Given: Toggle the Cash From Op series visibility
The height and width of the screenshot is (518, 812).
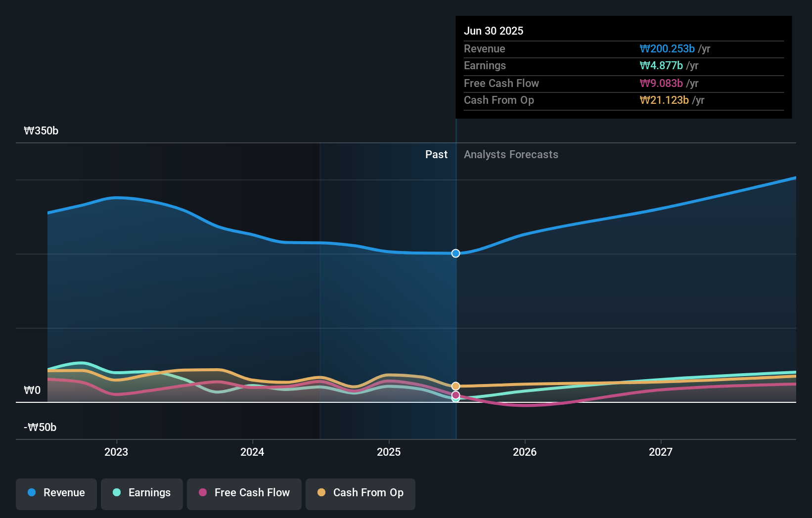Looking at the screenshot, I should click(x=360, y=493).
